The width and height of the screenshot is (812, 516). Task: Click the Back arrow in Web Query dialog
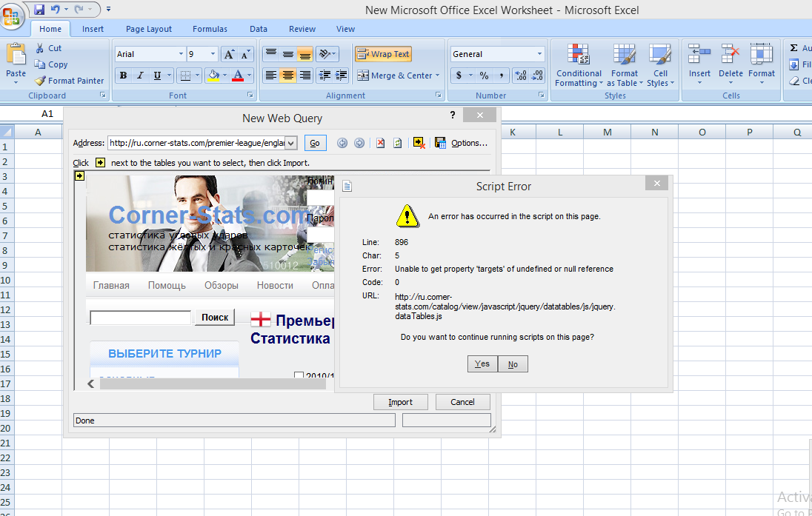click(342, 143)
